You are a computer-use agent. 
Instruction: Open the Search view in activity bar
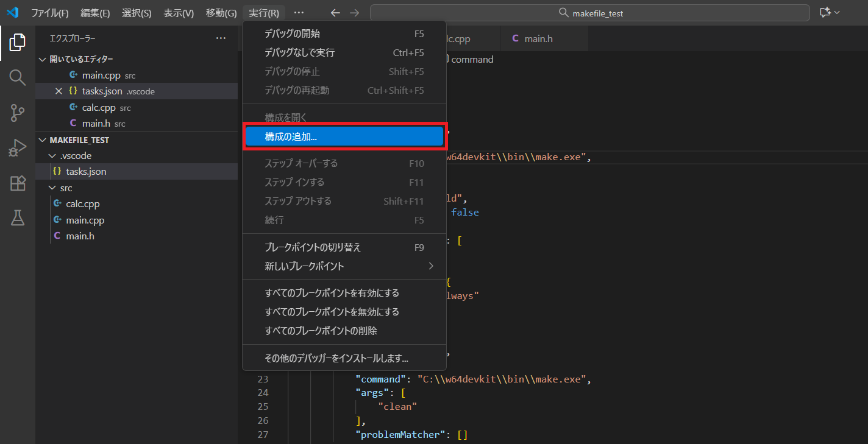18,77
